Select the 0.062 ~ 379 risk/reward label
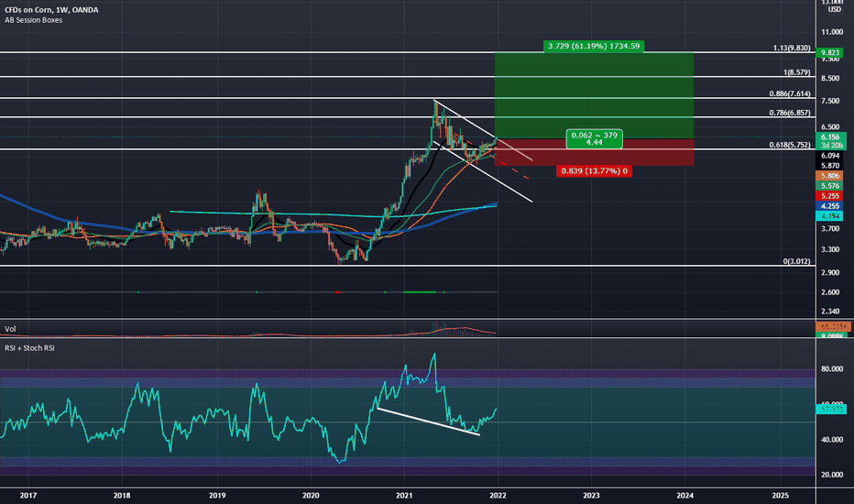 coord(594,139)
